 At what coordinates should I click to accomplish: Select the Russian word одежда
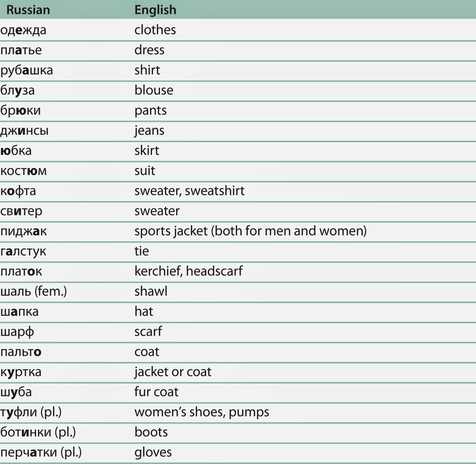(x=23, y=30)
